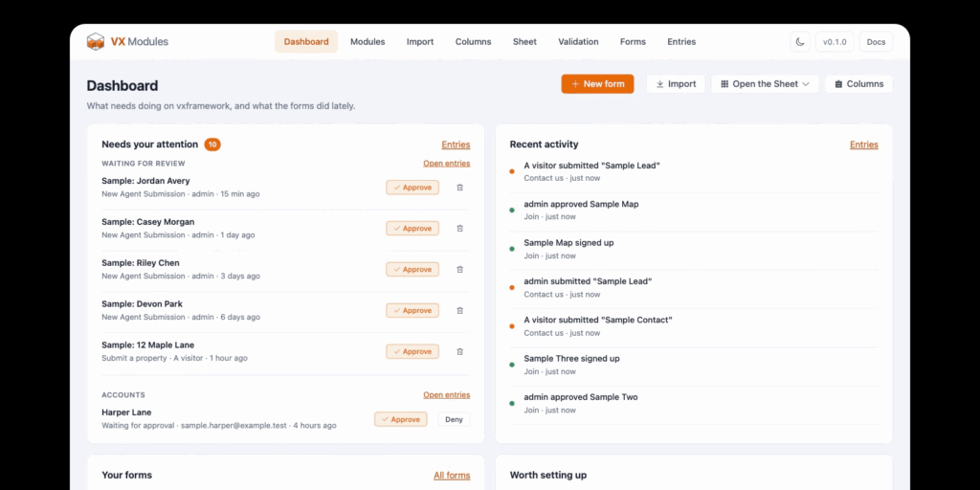Select the Sheet tab

525,42
